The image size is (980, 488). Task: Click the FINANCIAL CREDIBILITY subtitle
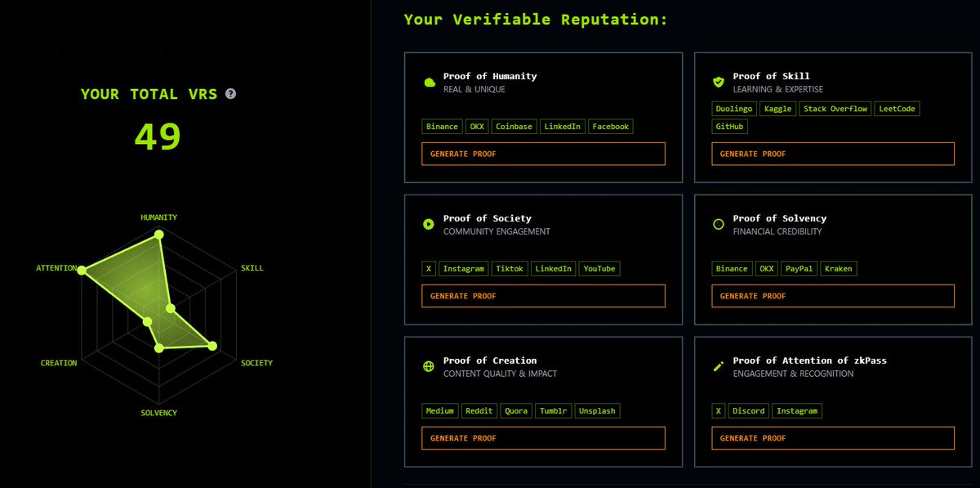(777, 231)
